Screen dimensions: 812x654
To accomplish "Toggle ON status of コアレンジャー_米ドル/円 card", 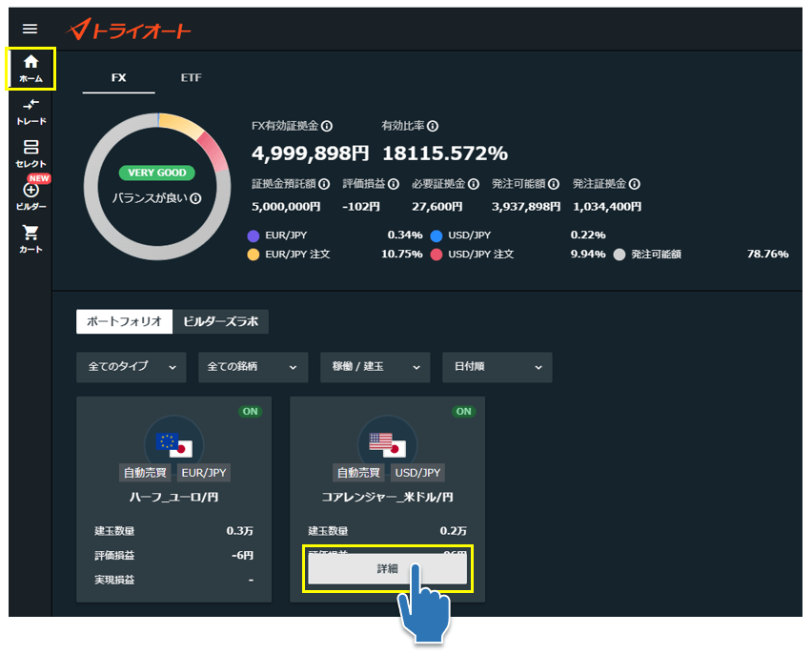I will [x=463, y=412].
